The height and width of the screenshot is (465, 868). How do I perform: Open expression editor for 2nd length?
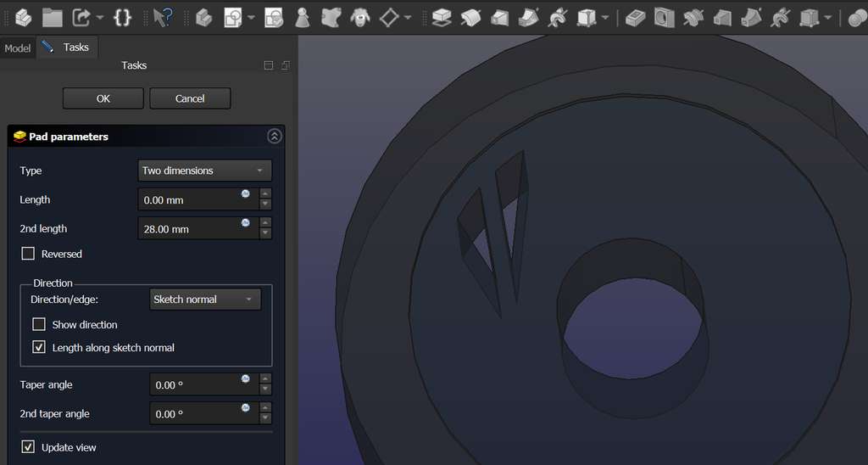coord(246,222)
